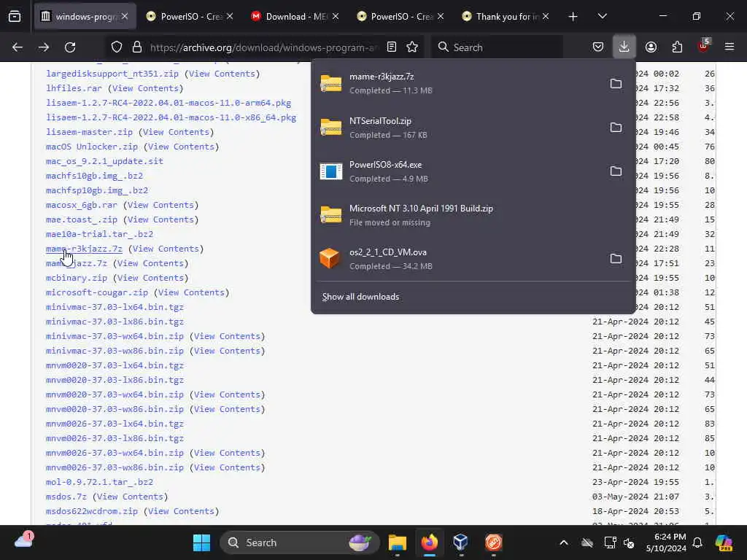Select Microsoft NT 3.10 April 1991 Build.zip entry

[x=473, y=215]
